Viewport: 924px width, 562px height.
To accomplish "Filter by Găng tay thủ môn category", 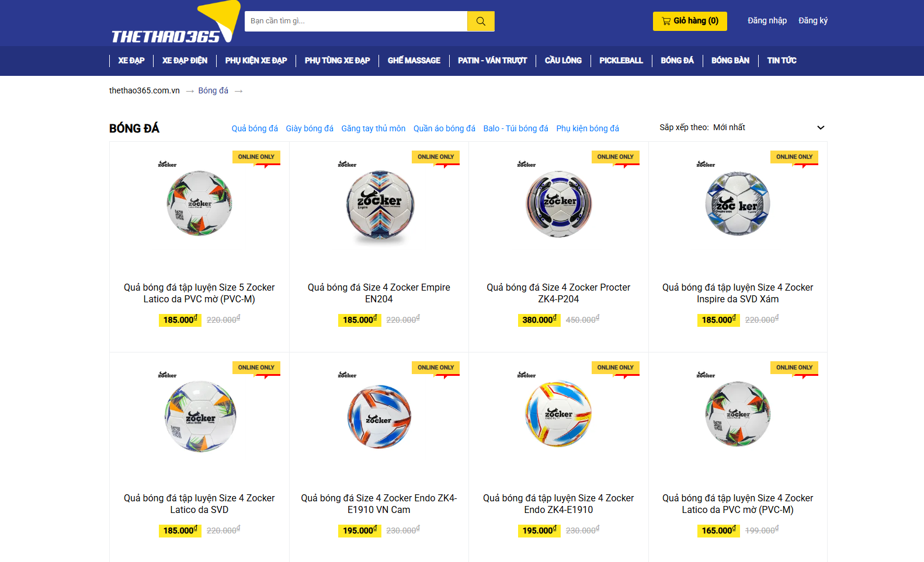I will pos(373,128).
